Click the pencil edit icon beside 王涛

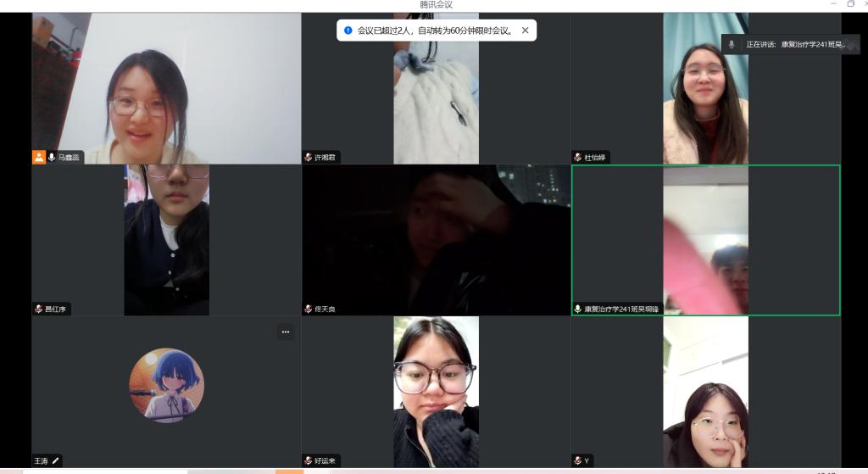pyautogui.click(x=55, y=460)
